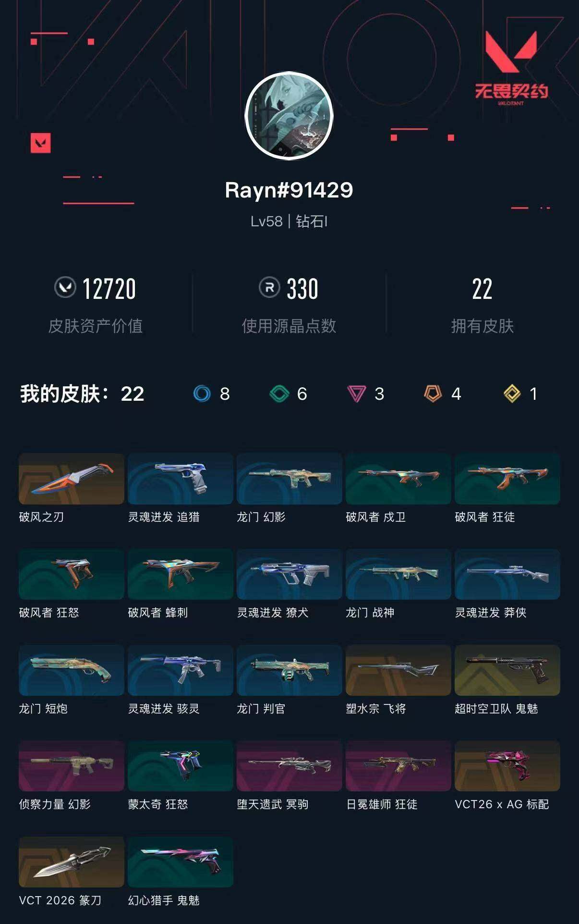Click the 拥有皮肤 count of 22

(482, 289)
